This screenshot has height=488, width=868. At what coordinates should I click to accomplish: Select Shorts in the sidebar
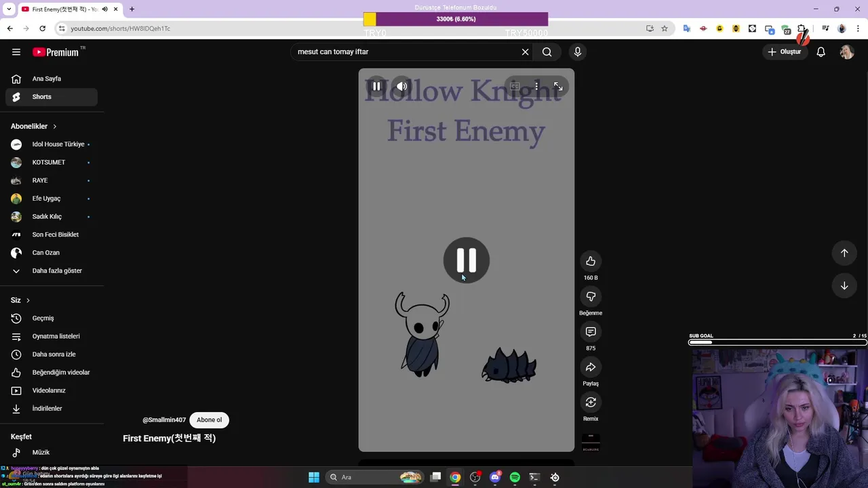pos(52,97)
